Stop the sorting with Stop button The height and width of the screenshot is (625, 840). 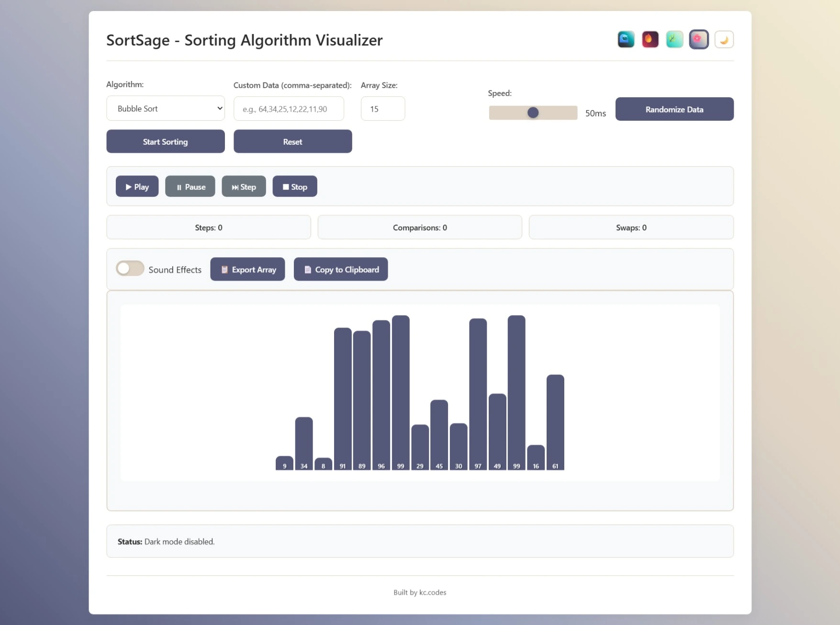(295, 186)
